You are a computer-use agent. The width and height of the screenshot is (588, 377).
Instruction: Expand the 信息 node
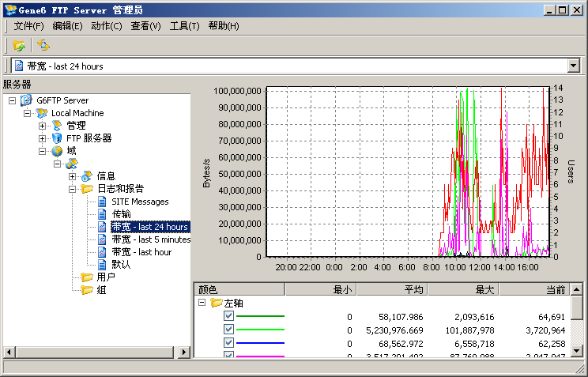click(73, 176)
